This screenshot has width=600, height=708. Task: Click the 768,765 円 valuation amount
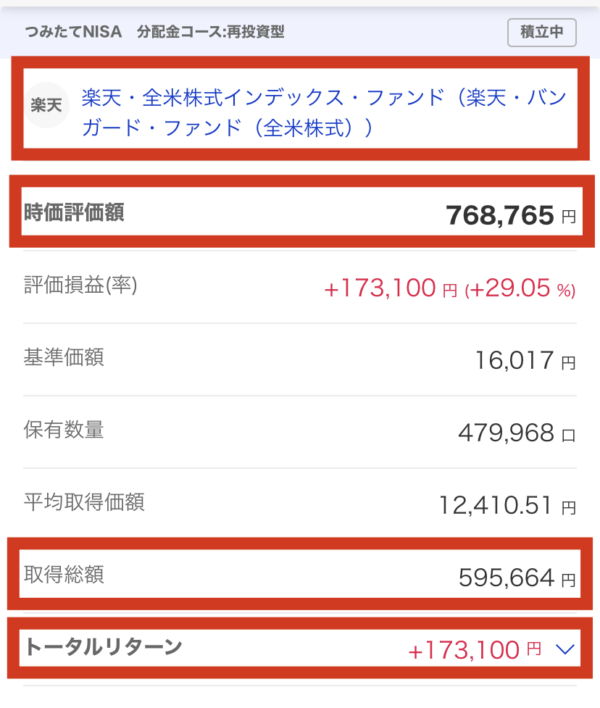511,215
